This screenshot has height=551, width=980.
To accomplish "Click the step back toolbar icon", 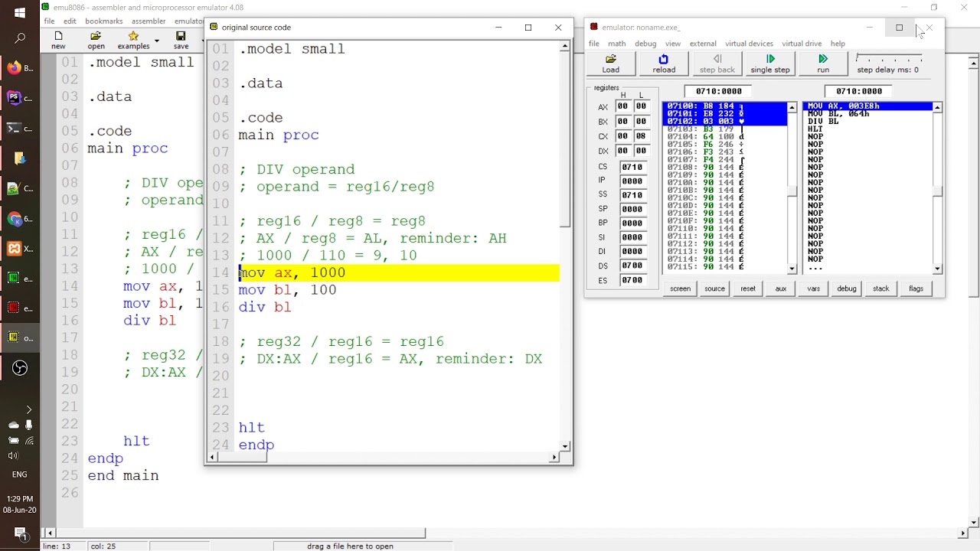I will coord(717,60).
